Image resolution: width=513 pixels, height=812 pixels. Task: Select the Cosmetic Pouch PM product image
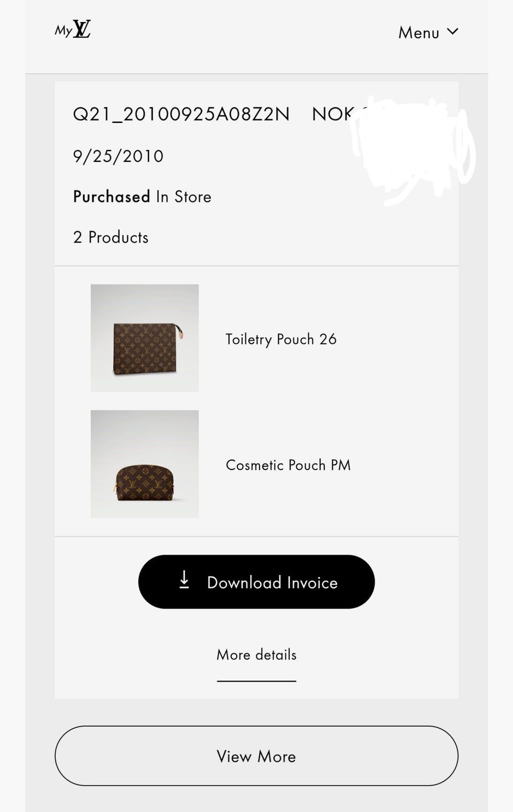145,464
